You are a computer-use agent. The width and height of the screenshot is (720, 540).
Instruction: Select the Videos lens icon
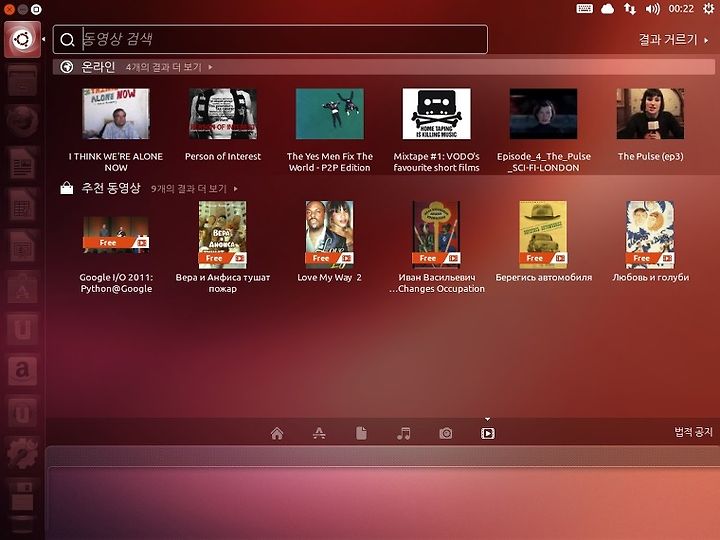click(488, 433)
